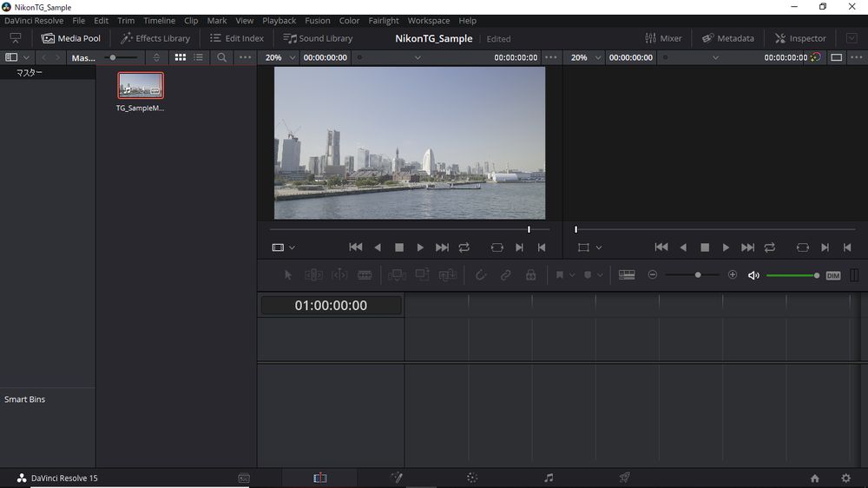Toggle the DIM audio button
The width and height of the screenshot is (868, 488).
(833, 275)
